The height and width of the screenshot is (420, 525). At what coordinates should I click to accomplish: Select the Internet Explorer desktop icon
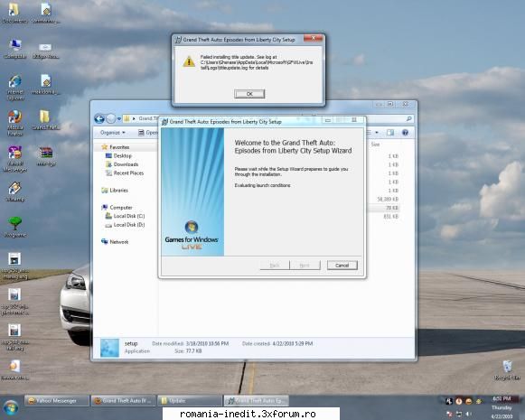point(15,88)
